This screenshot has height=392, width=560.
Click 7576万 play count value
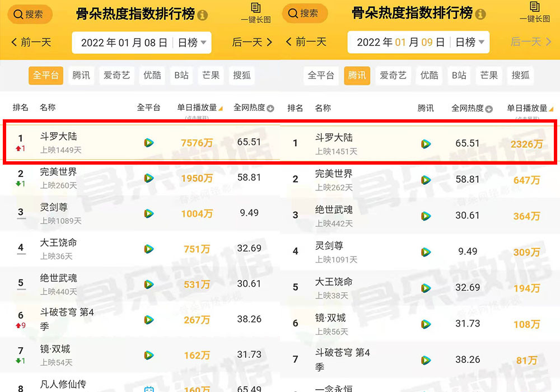[x=197, y=143]
